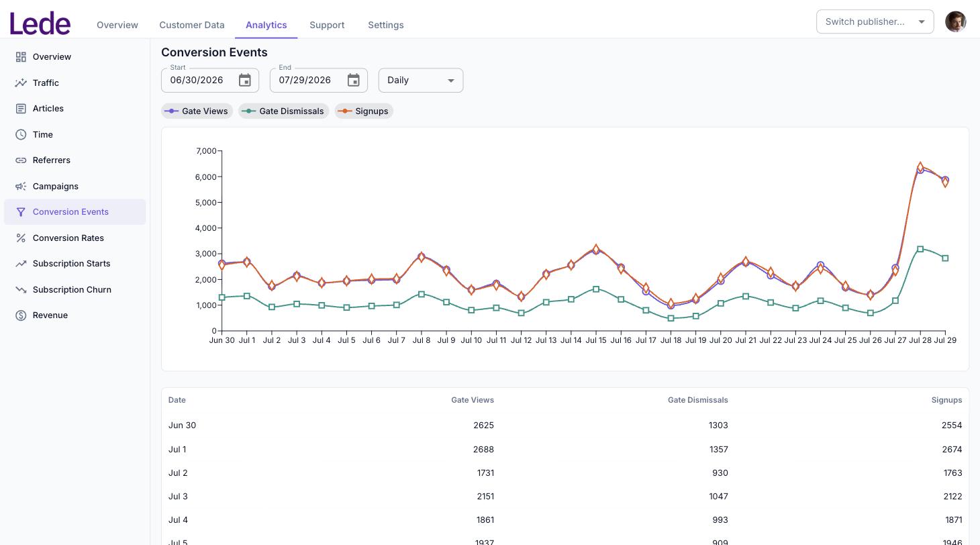Toggle the Signups series chip

(x=364, y=111)
